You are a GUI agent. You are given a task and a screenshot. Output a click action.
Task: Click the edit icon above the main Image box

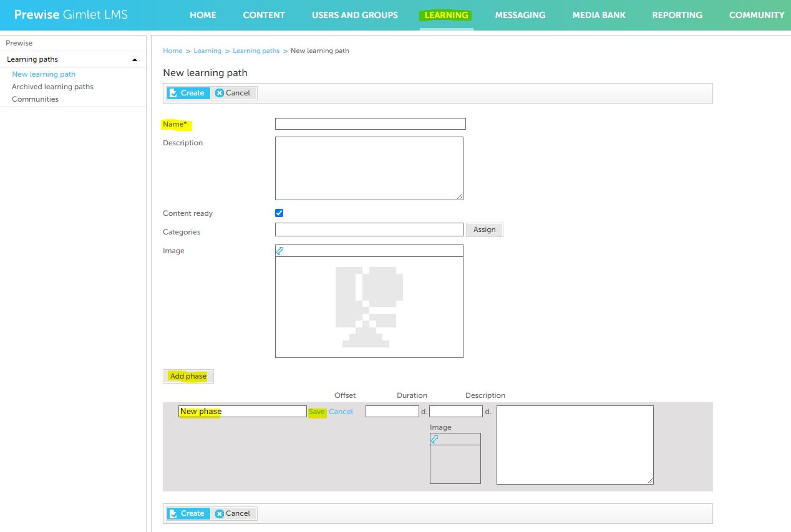coord(279,251)
